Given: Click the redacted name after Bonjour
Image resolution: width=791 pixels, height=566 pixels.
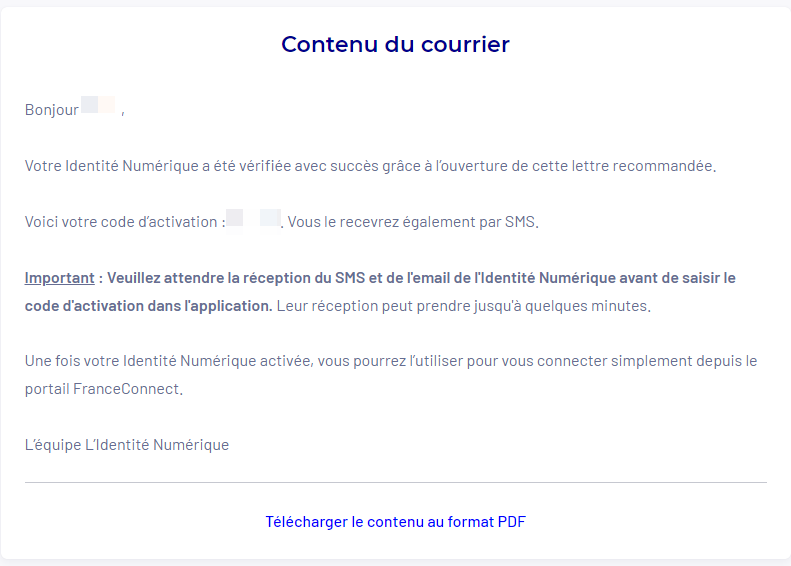Looking at the screenshot, I should pos(98,104).
